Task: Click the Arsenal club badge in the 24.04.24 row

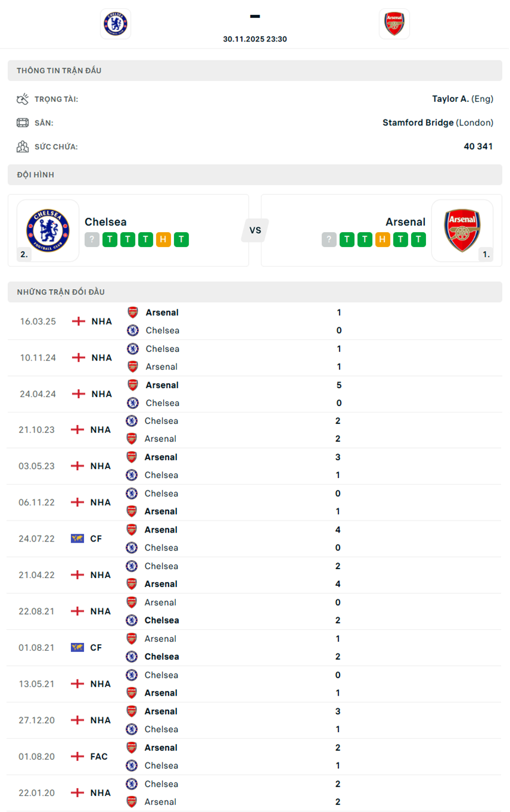Action: (x=131, y=384)
